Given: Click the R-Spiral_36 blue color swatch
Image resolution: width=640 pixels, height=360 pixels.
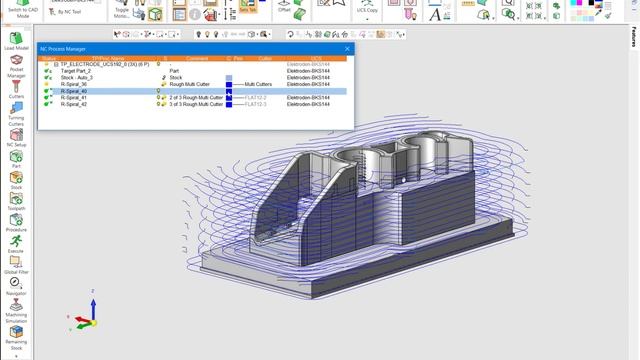Looking at the screenshot, I should 229,84.
